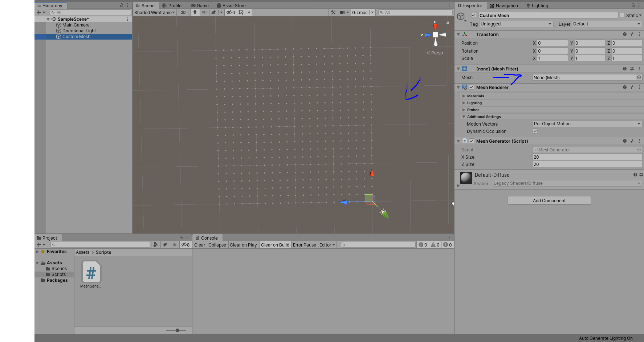Expand Probes section
Viewport: 644px width, 342px height.
464,110
